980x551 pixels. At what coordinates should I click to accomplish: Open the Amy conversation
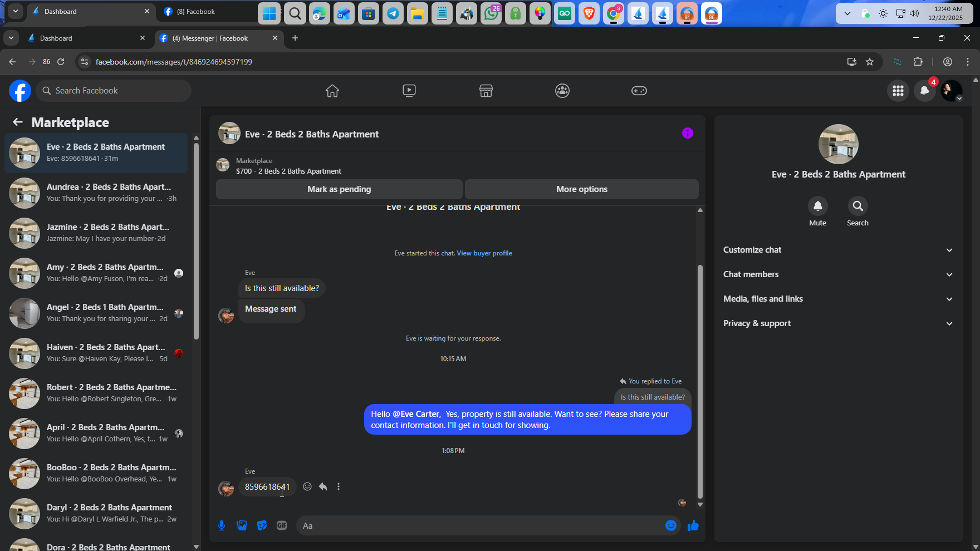click(x=96, y=273)
